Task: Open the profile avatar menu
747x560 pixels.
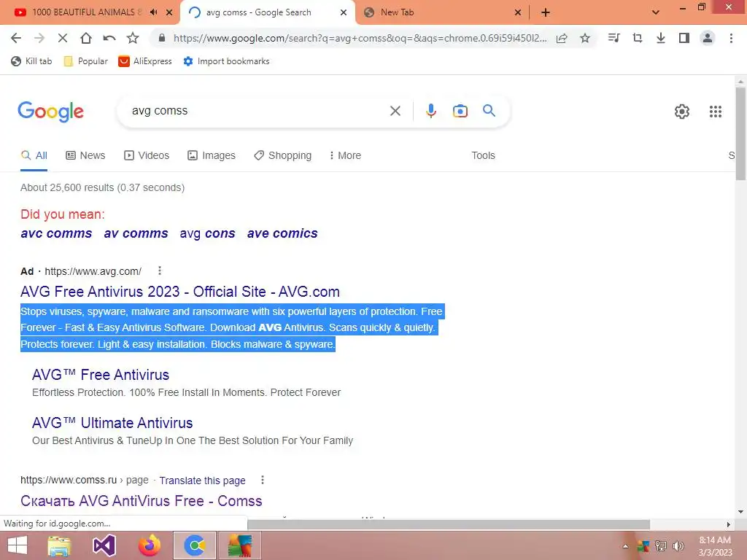Action: (x=708, y=38)
